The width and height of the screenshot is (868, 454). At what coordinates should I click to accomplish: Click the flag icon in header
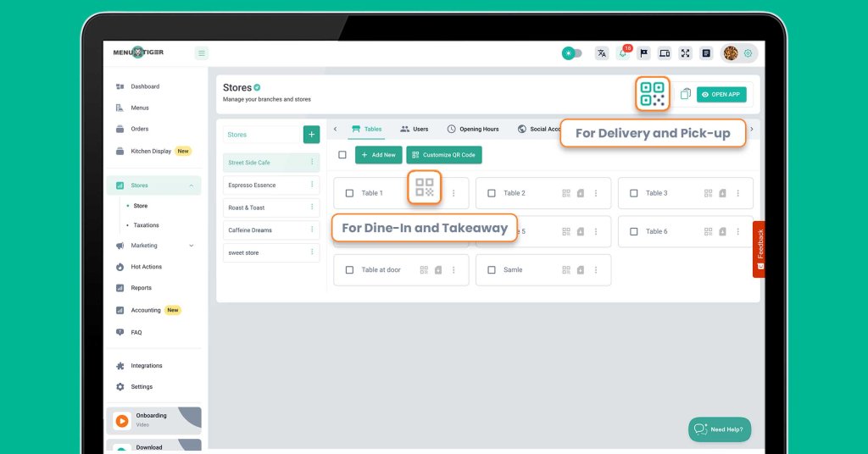point(644,53)
